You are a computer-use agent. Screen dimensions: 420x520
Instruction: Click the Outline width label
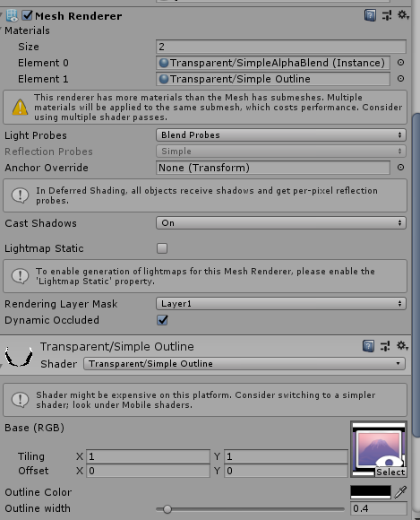pyautogui.click(x=38, y=508)
